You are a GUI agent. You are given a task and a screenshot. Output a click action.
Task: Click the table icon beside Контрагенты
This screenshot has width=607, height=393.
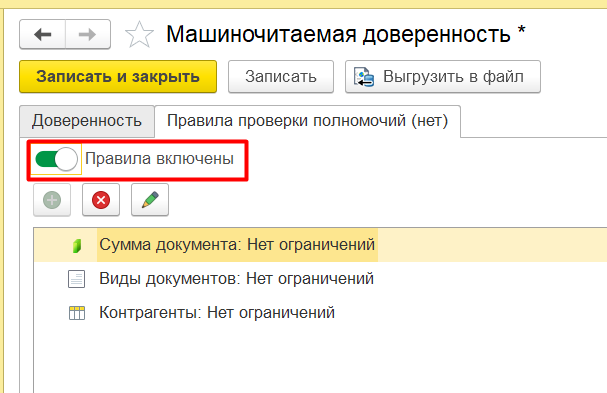(77, 313)
